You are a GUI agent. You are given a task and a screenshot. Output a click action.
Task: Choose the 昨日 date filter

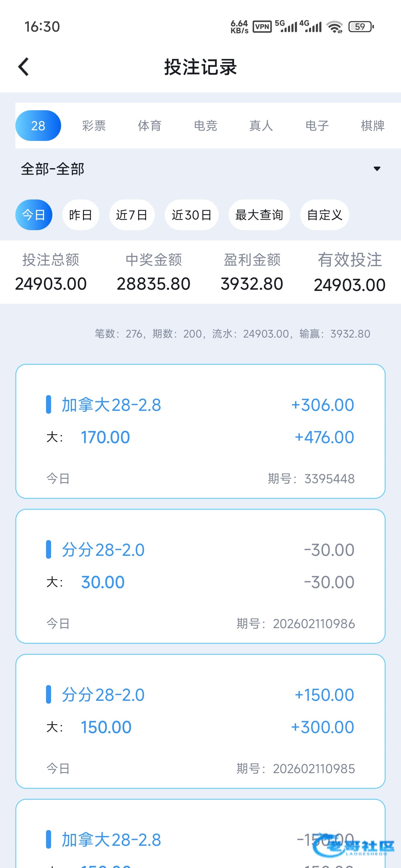[x=81, y=215]
